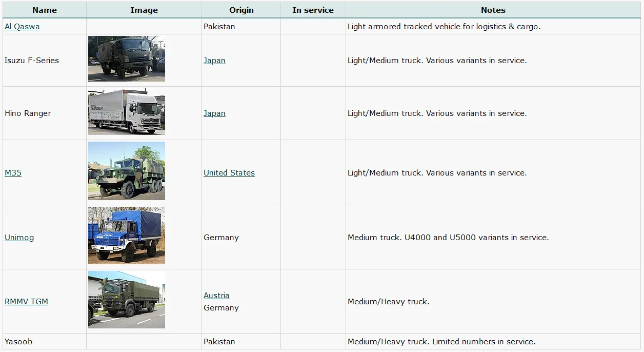Follow the Unimog link
The height and width of the screenshot is (352, 644).
tap(19, 238)
